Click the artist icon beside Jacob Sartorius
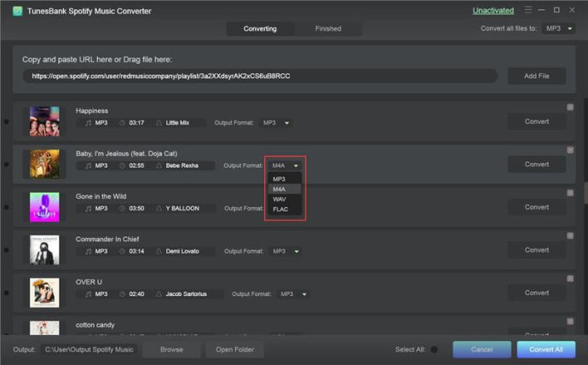Image resolution: width=588 pixels, height=365 pixels. pos(159,294)
